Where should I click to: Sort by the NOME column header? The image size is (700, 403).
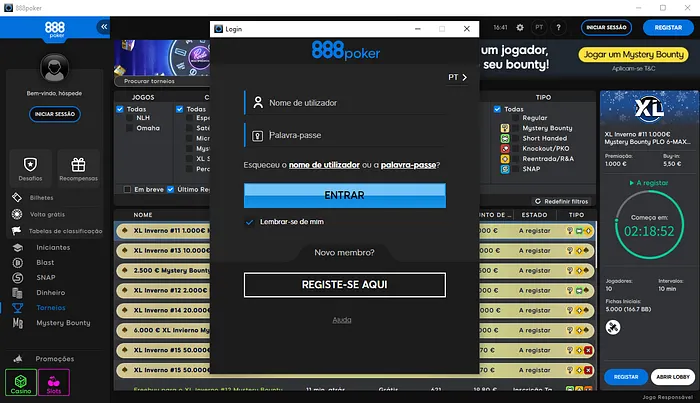[x=143, y=215]
